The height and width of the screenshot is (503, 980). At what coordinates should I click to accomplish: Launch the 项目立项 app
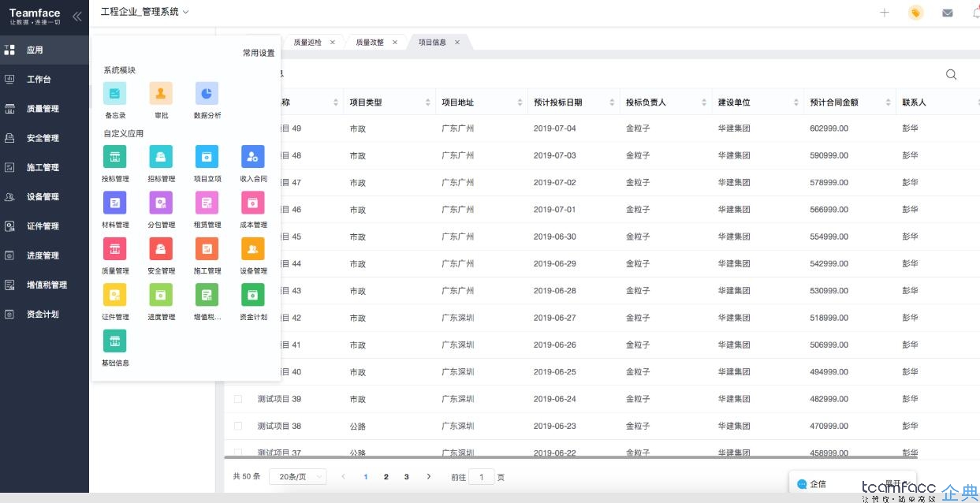point(207,157)
